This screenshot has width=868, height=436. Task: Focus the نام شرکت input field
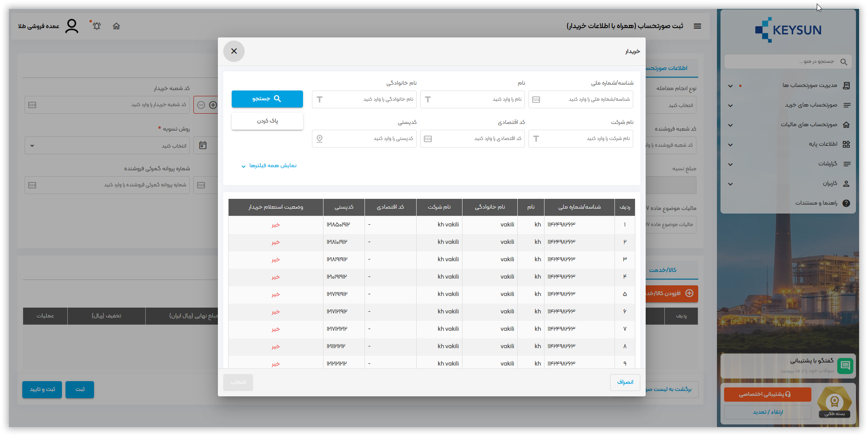pyautogui.click(x=581, y=139)
